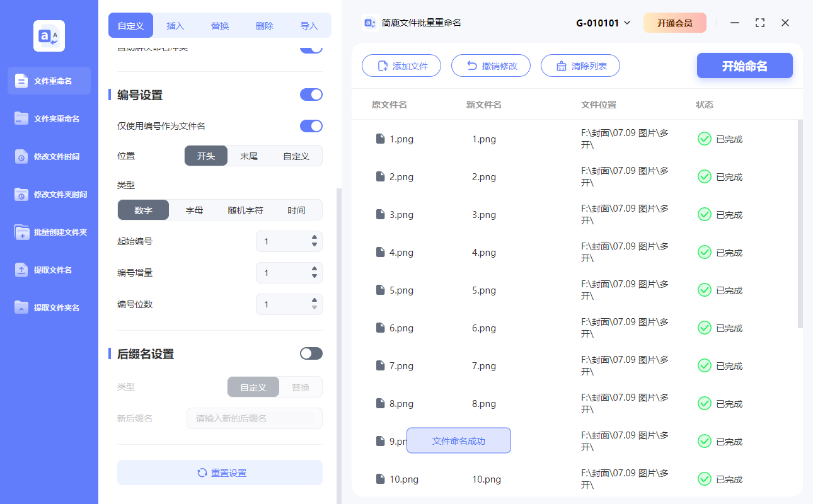Viewport: 813px width, 504px height.
Task: Choose 数字 numbering type
Action: 144,210
